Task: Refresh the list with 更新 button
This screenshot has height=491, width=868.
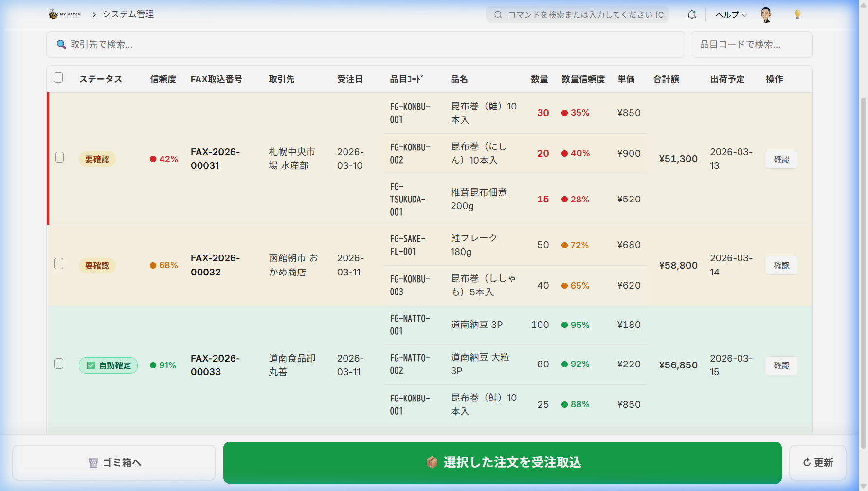Action: (x=817, y=462)
